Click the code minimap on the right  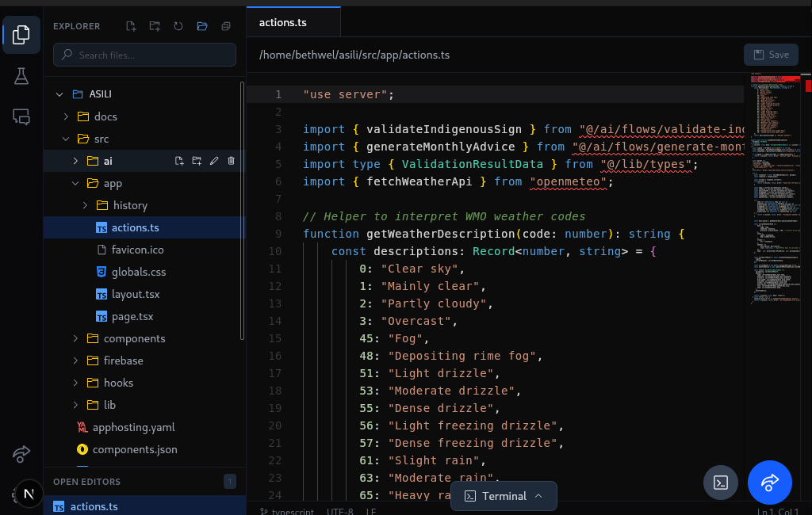[x=776, y=190]
